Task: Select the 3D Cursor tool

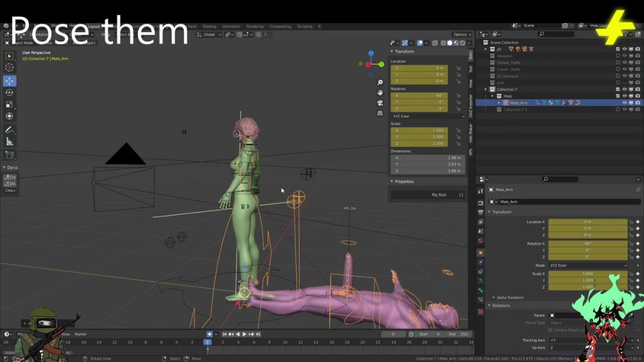Action: (x=10, y=68)
